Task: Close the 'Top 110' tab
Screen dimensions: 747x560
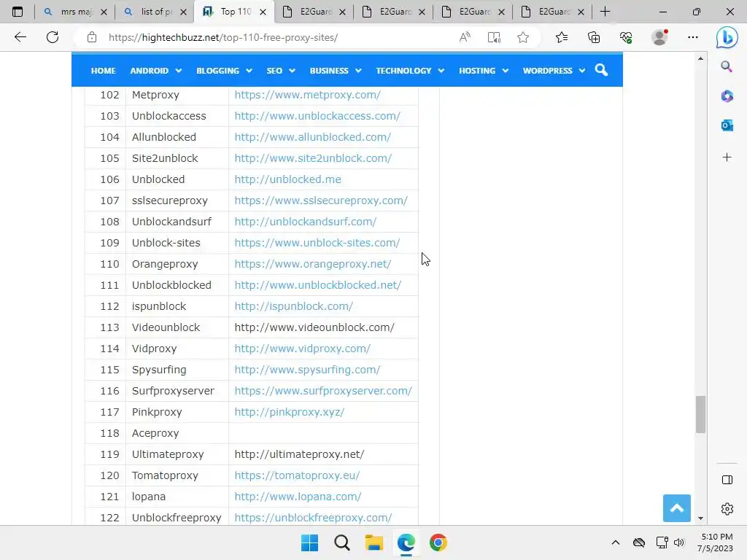Action: [263, 12]
